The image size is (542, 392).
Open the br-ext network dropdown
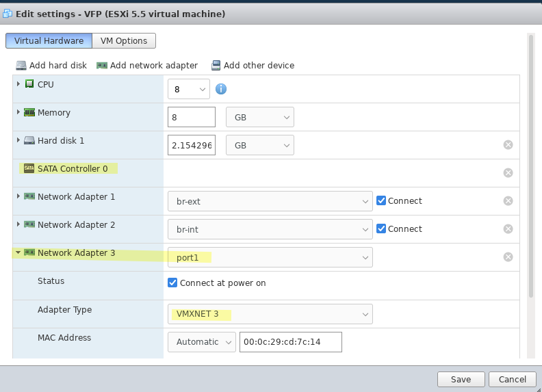[270, 201]
